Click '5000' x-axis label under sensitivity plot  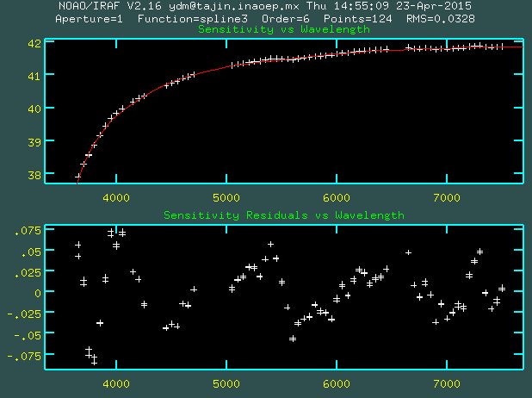(x=226, y=197)
